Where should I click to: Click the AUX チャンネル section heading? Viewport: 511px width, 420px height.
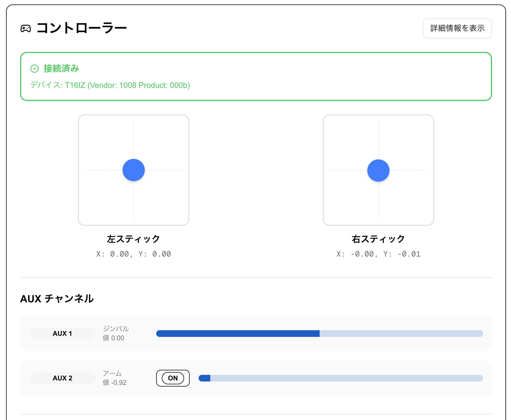[x=57, y=299]
